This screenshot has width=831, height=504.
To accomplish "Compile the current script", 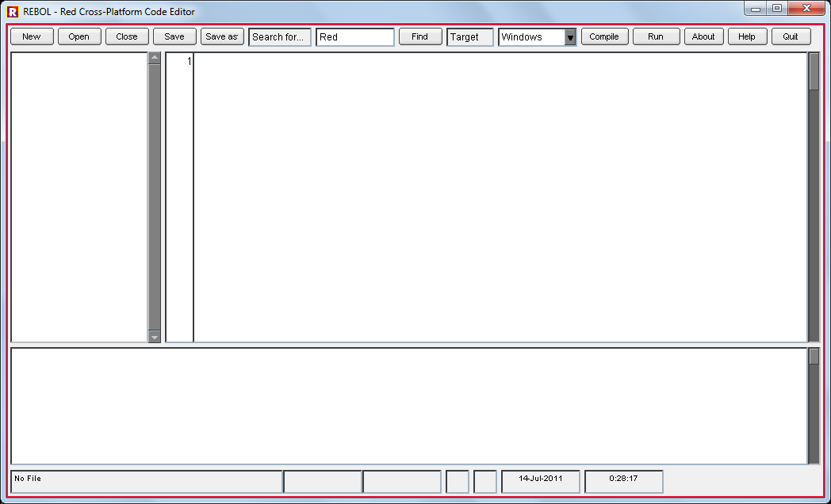I will pyautogui.click(x=604, y=36).
